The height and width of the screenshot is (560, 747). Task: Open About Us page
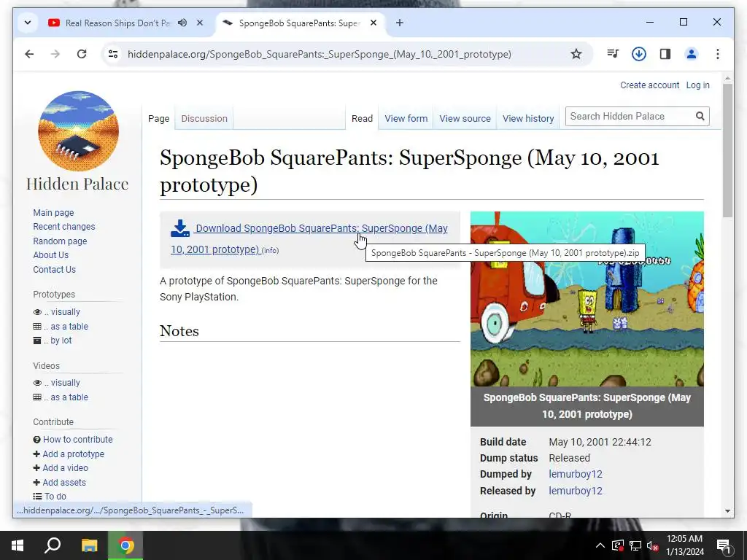click(x=50, y=255)
